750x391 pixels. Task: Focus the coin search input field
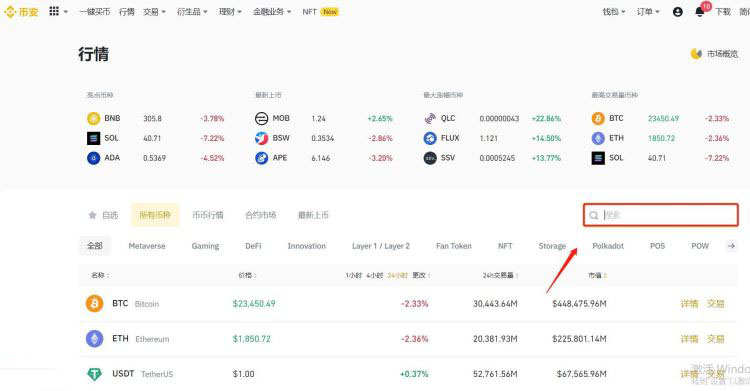[x=661, y=215]
